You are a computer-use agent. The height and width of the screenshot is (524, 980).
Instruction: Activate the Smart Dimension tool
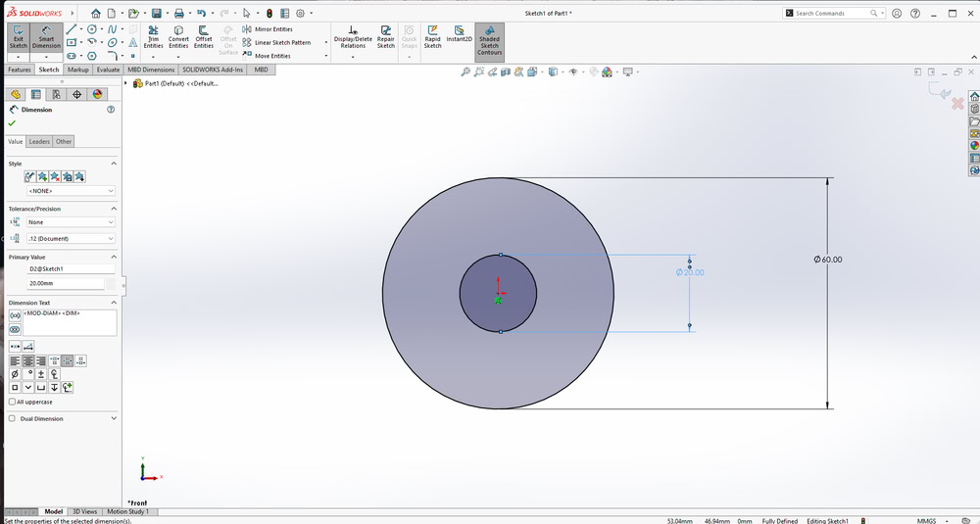[46, 37]
